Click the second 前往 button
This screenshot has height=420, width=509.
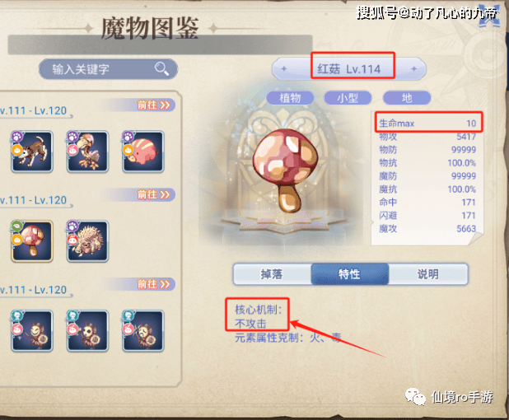coord(153,194)
